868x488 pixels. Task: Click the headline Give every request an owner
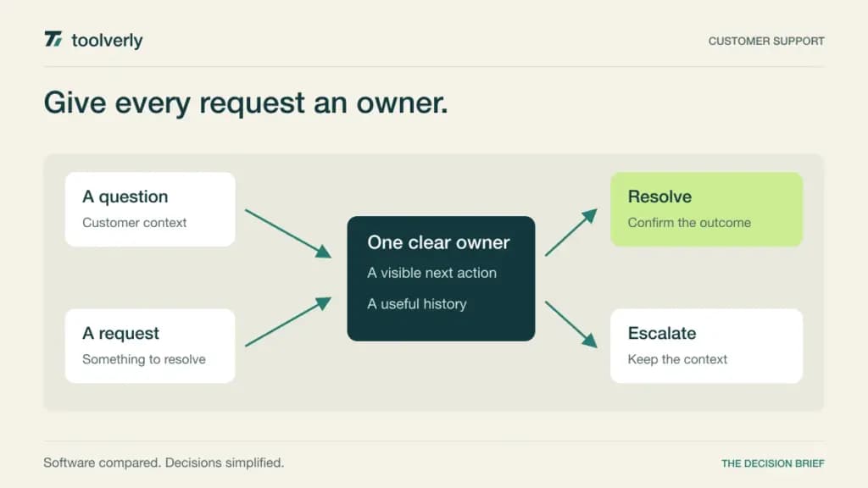click(246, 103)
